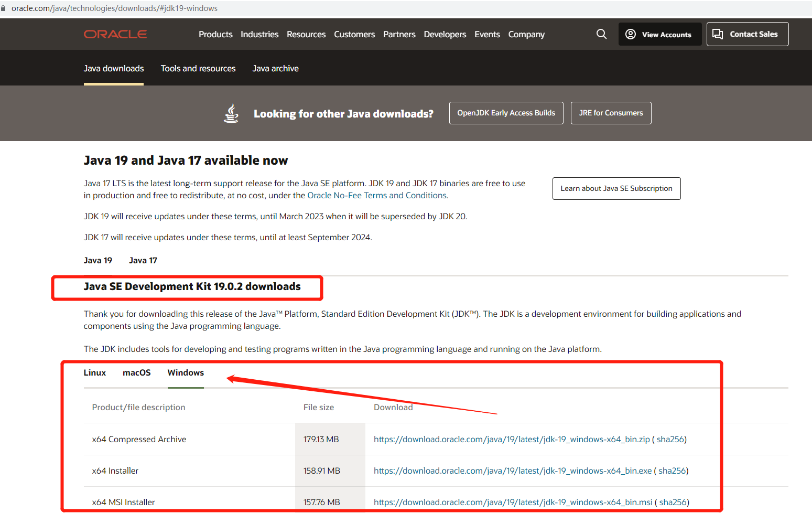Click the 'x64 Compressed Archive' description cell
Viewport: 812px width, 513px height.
139,439
